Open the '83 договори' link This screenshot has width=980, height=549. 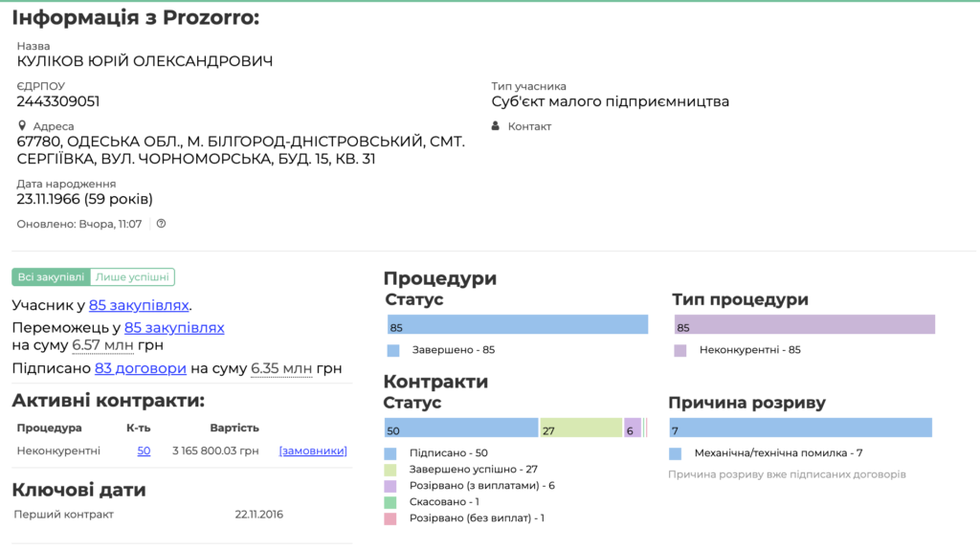click(141, 368)
